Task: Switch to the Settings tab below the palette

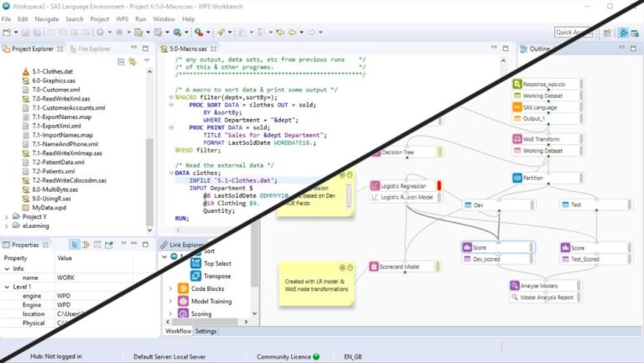Action: coord(205,331)
